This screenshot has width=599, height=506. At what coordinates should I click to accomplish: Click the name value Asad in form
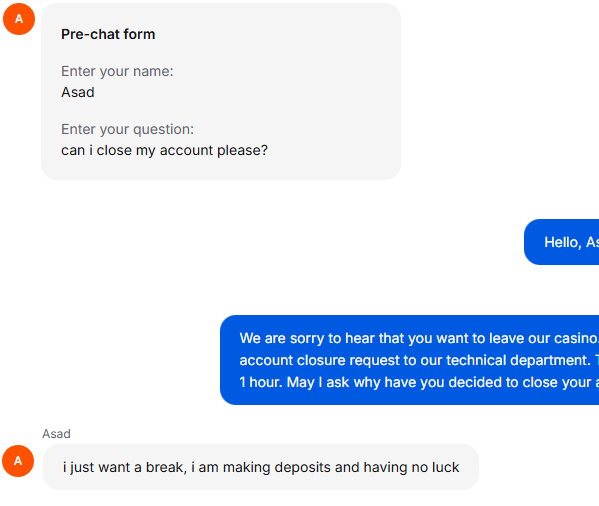(x=78, y=92)
